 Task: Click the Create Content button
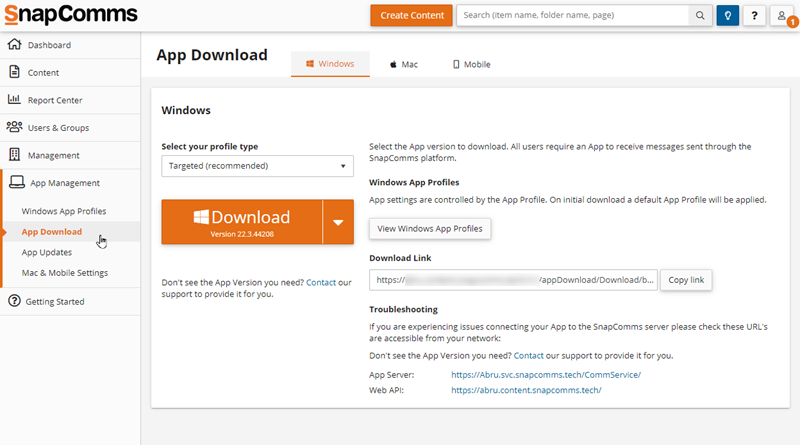pos(412,15)
